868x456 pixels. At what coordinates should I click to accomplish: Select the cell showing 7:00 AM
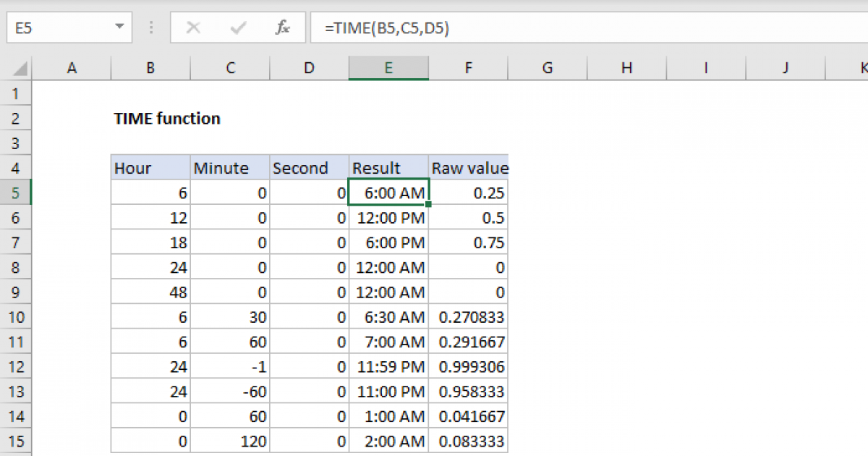(388, 342)
